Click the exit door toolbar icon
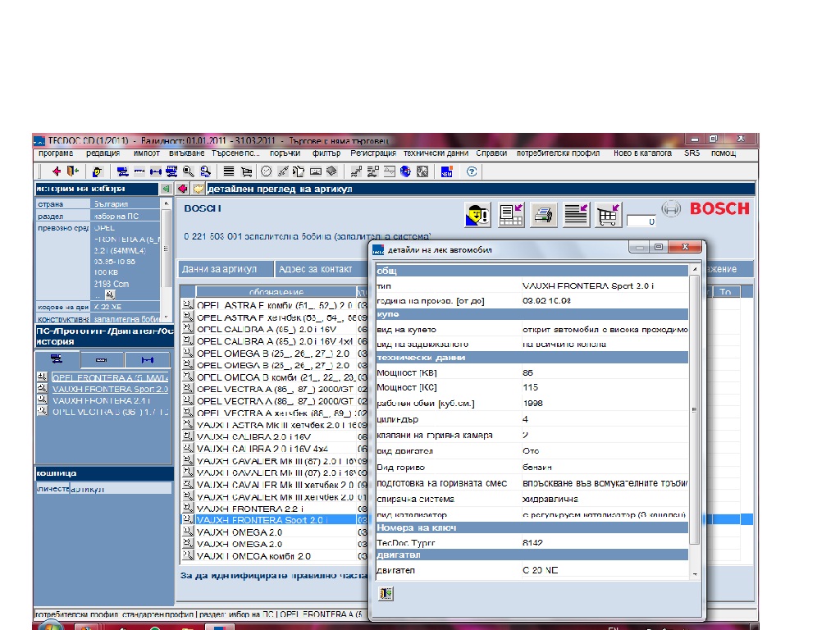Viewport: 840px width, 630px height. [72, 171]
